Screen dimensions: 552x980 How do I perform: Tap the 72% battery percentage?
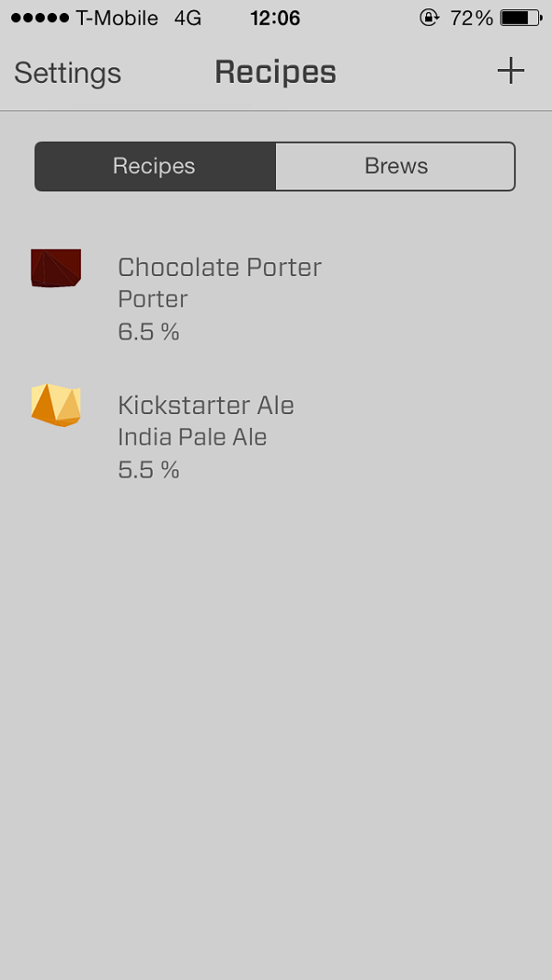click(472, 17)
